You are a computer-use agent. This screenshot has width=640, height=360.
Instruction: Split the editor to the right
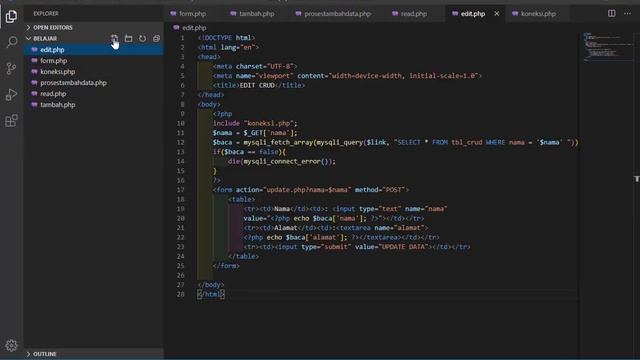point(611,13)
